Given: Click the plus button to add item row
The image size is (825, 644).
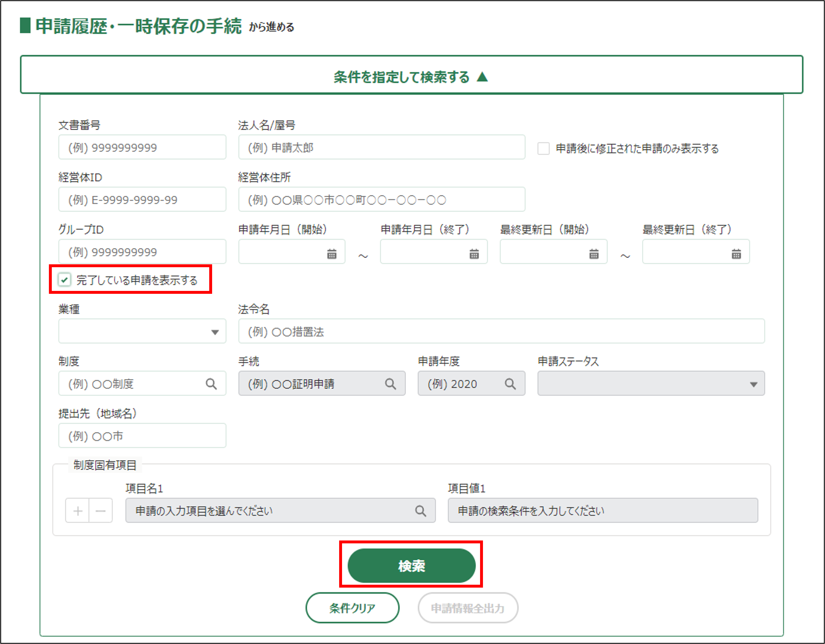Looking at the screenshot, I should tap(78, 511).
